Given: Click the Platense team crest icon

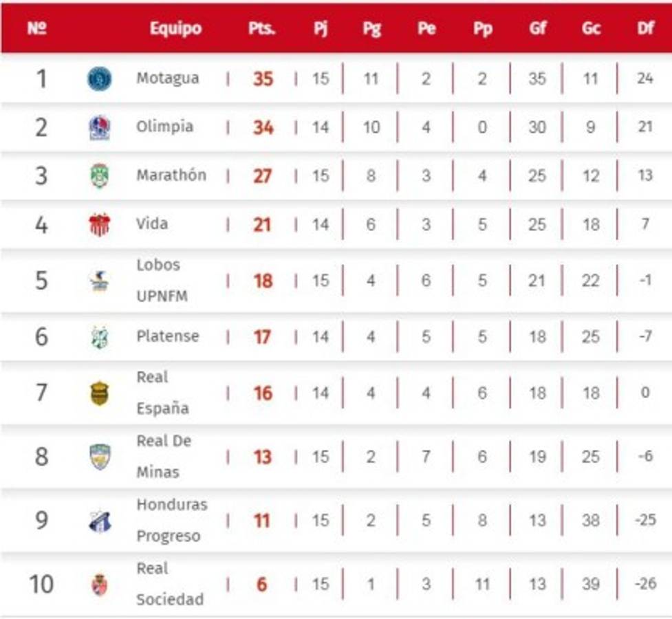Looking at the screenshot, I should point(100,337).
